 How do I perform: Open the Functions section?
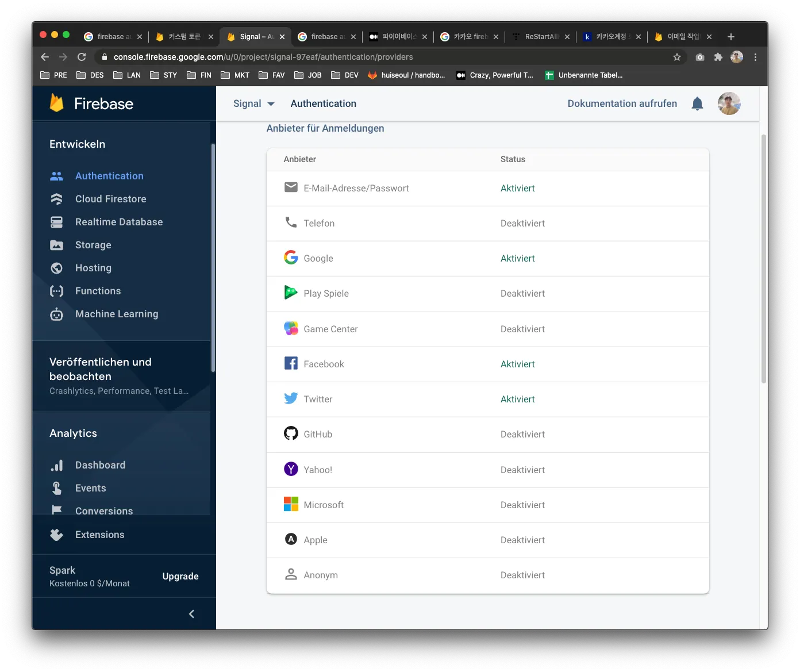coord(98,291)
